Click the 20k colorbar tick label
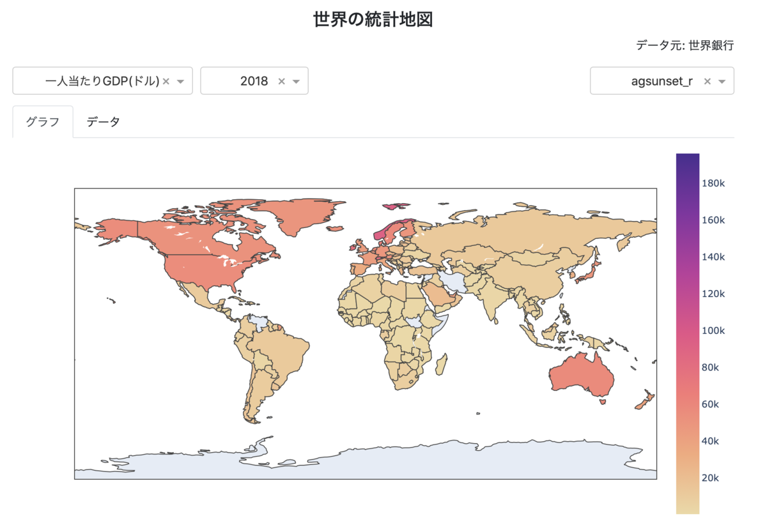This screenshot has height=532, width=767. point(710,478)
